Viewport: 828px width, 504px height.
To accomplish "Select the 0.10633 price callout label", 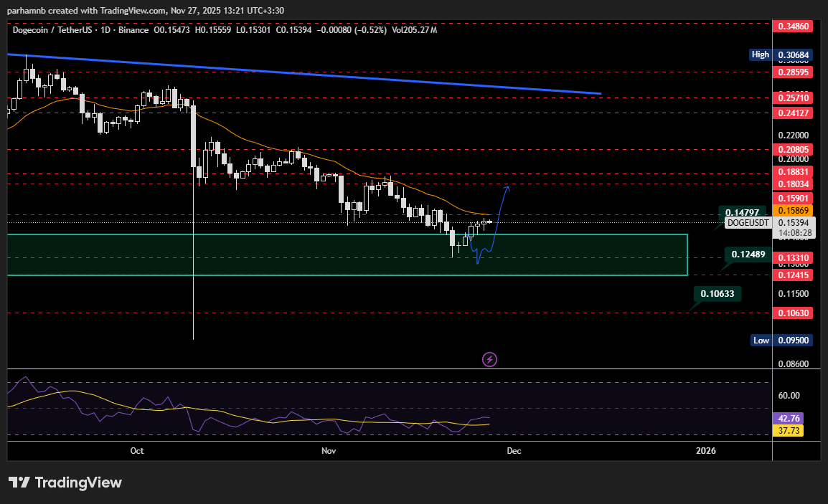I will [717, 293].
